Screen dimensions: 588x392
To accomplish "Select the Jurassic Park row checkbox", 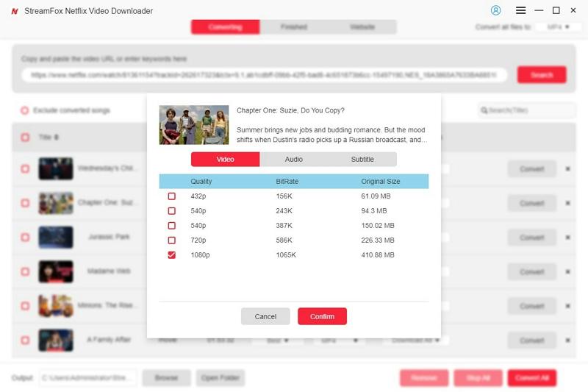I will (25, 238).
